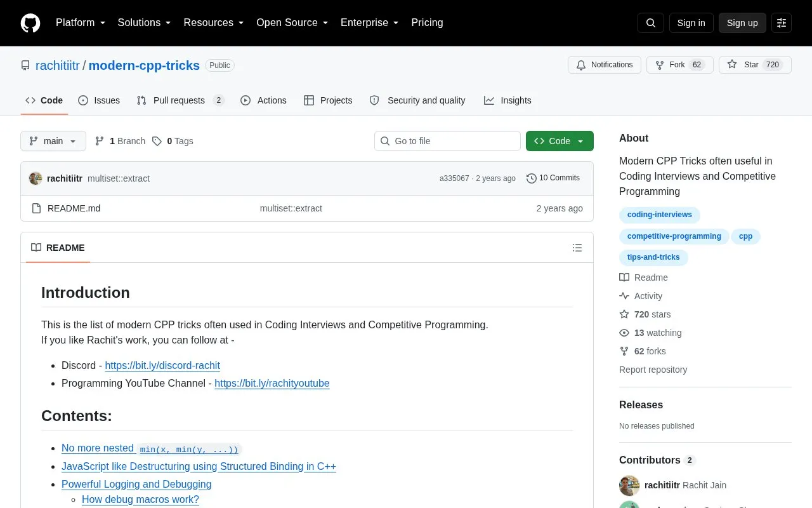
Task: Open commit hash a335067
Action: click(454, 178)
